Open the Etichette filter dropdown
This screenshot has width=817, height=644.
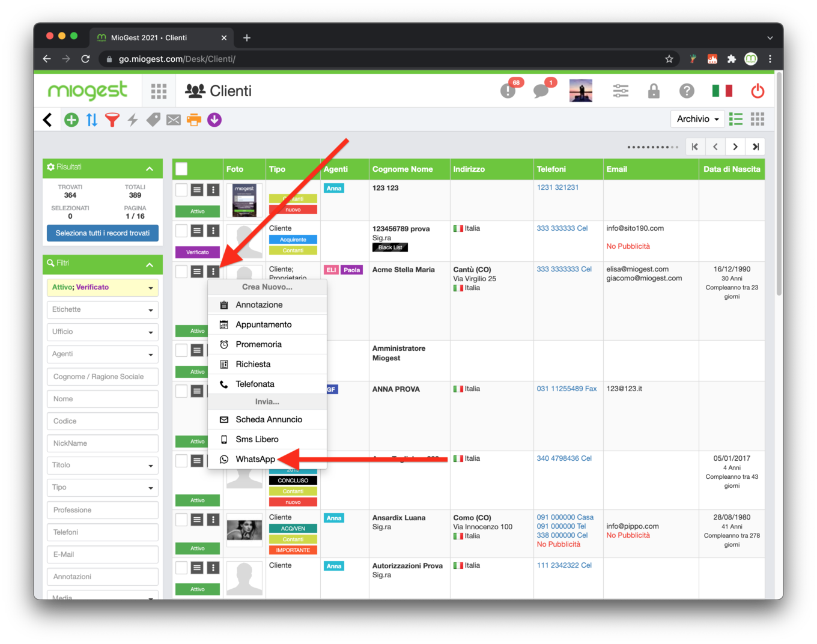pos(103,310)
